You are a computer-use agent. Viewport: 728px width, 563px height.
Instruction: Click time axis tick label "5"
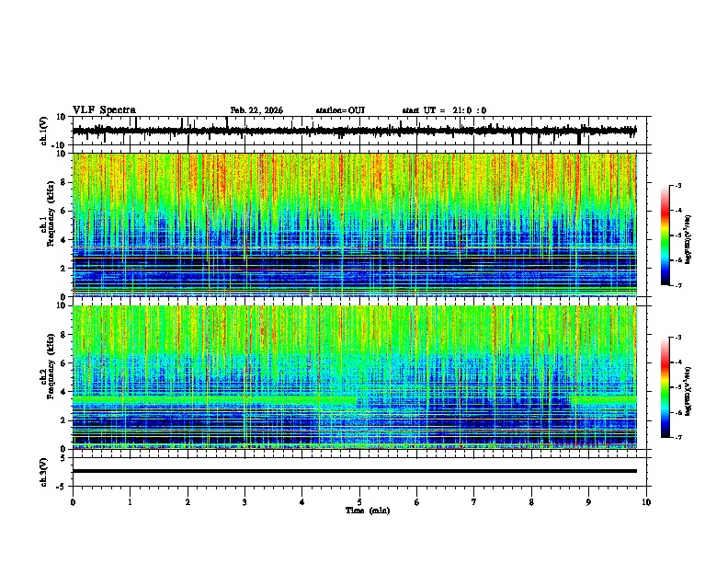[x=359, y=502]
